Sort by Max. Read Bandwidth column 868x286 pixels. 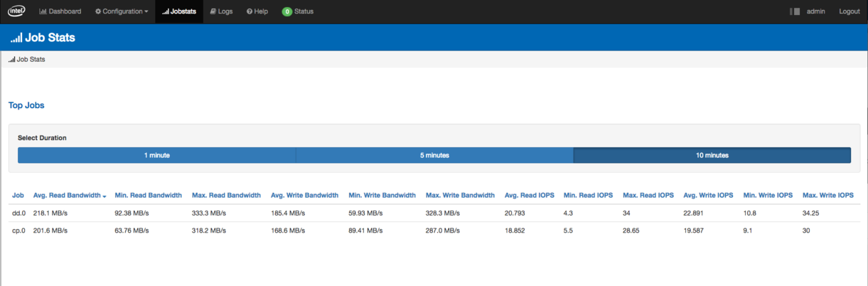point(226,195)
